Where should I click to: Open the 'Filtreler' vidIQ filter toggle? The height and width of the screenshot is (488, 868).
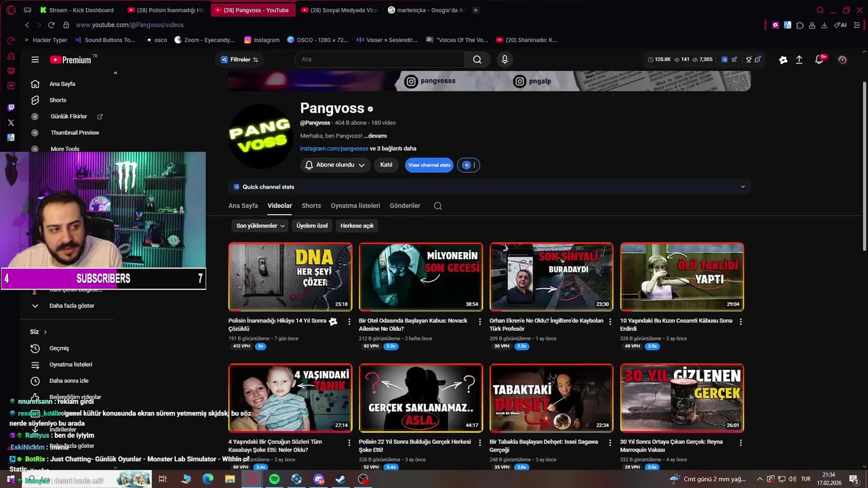coord(239,60)
